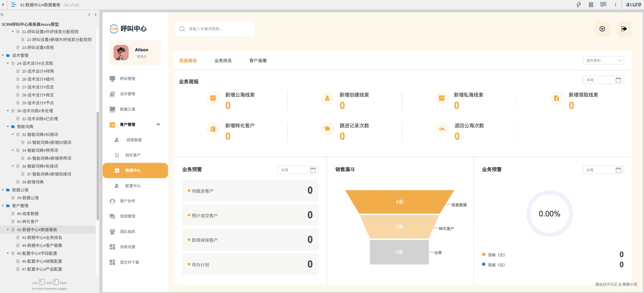Collapse the 客户管理 menu chevron
Screen dimensions: 644x293
(158, 124)
